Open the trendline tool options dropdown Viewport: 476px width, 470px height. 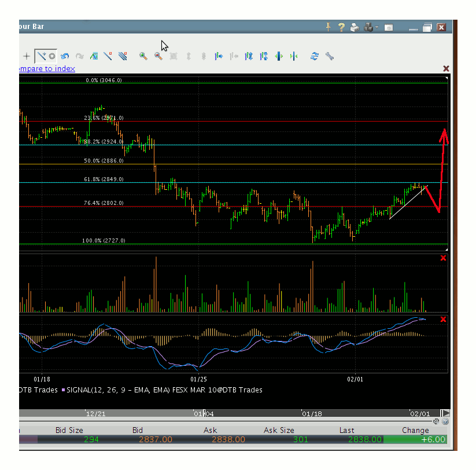(52, 56)
